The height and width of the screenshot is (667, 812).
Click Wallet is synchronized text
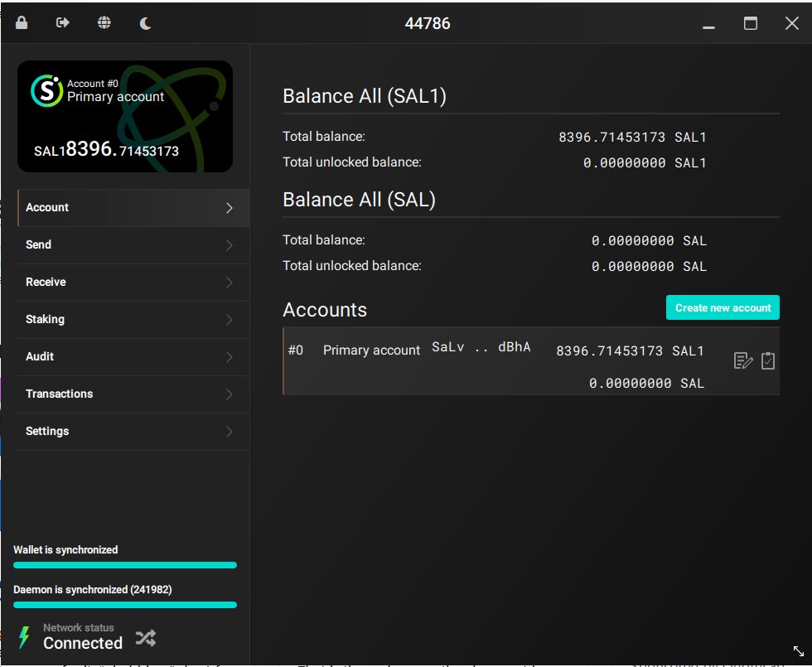coord(65,550)
